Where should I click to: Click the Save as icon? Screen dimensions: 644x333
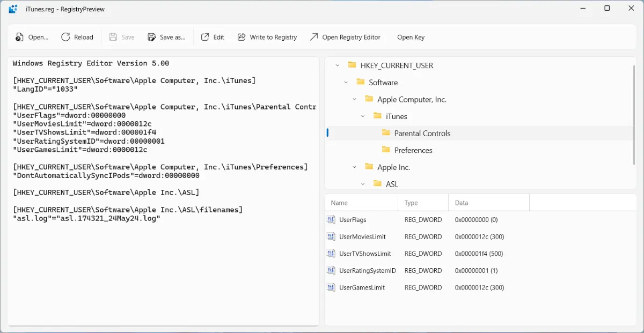coord(152,37)
